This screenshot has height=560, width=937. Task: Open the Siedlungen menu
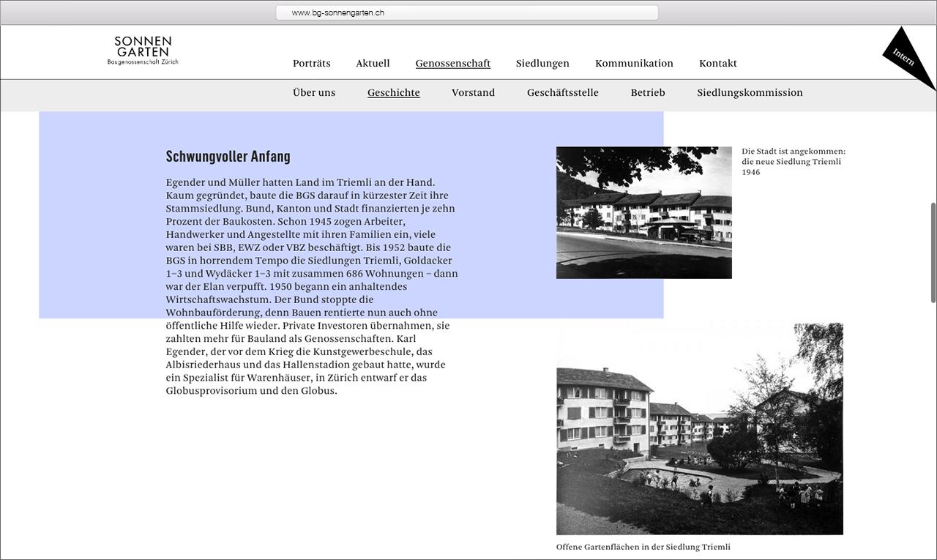click(542, 64)
